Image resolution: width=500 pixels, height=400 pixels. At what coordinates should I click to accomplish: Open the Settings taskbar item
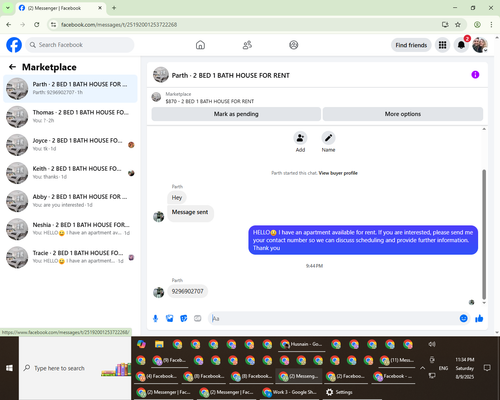click(339, 392)
